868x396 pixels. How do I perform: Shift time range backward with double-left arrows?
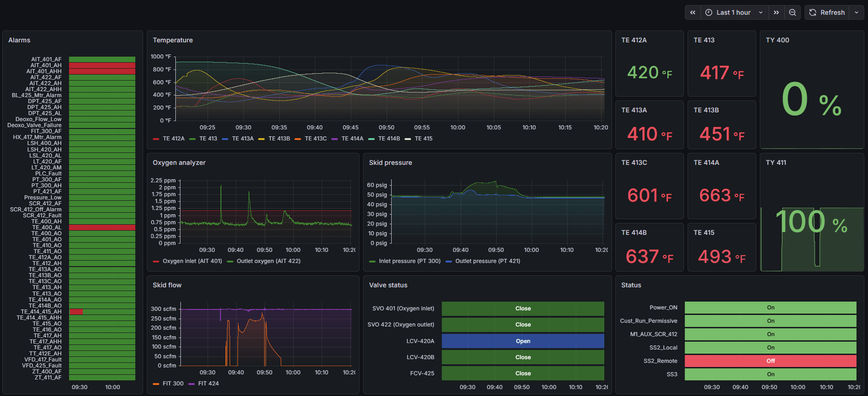(693, 12)
